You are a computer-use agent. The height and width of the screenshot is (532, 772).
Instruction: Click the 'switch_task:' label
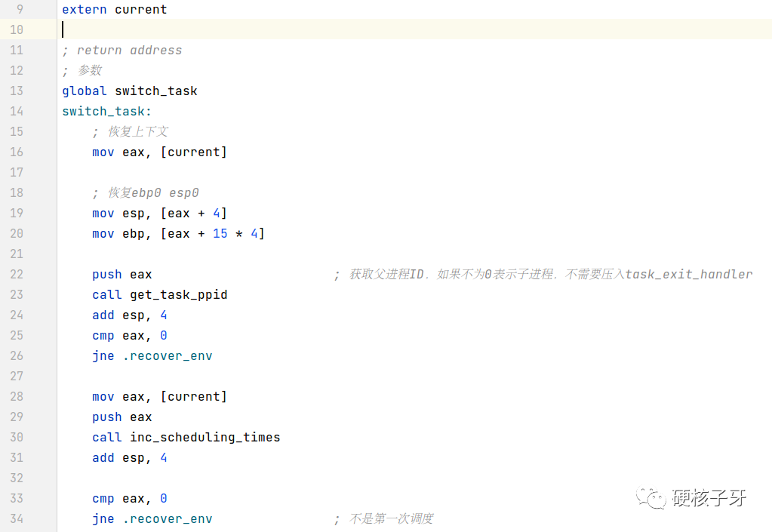107,111
